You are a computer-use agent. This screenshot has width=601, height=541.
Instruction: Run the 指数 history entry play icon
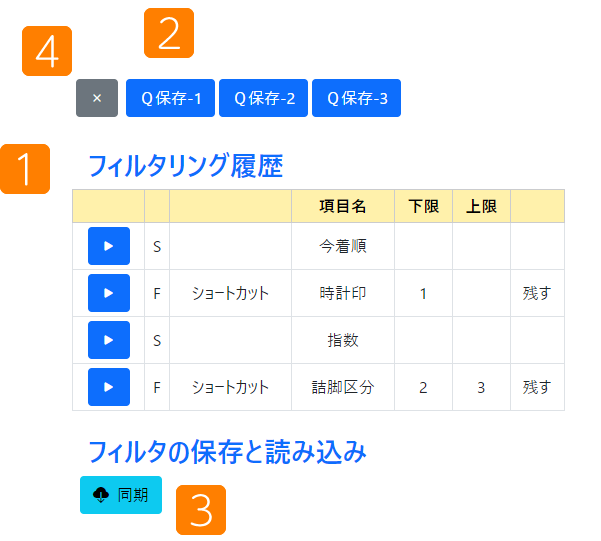[109, 340]
